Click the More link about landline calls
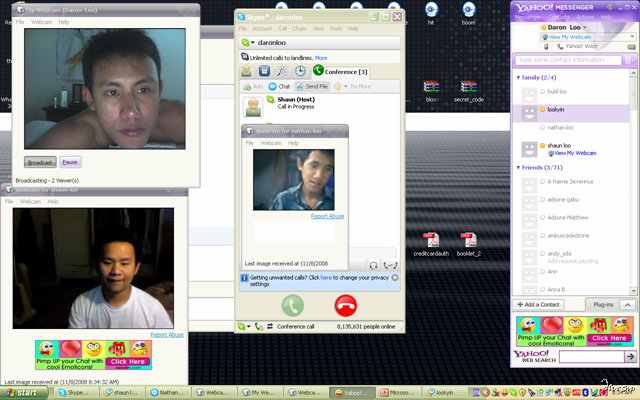 (x=321, y=58)
